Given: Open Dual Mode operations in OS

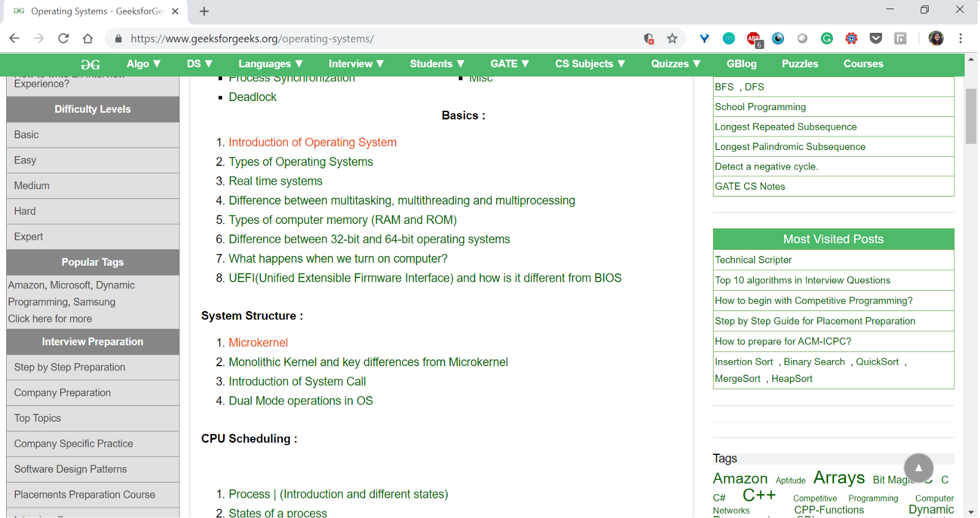Looking at the screenshot, I should click(301, 401).
